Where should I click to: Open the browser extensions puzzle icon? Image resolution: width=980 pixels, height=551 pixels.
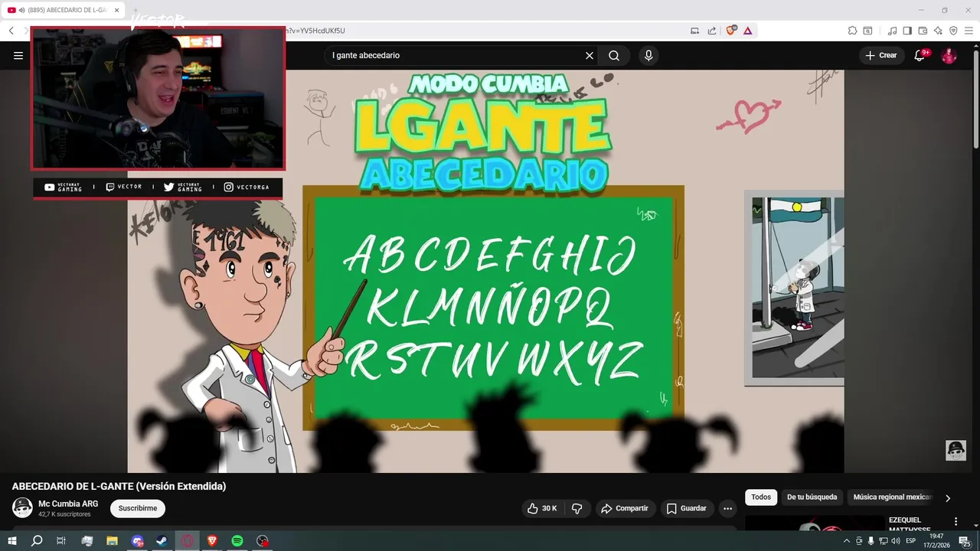tap(852, 31)
